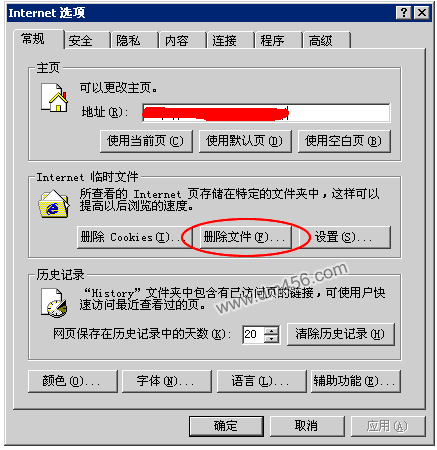437x450 pixels.
Task: Increase history days with up arrow
Action: tap(272, 330)
